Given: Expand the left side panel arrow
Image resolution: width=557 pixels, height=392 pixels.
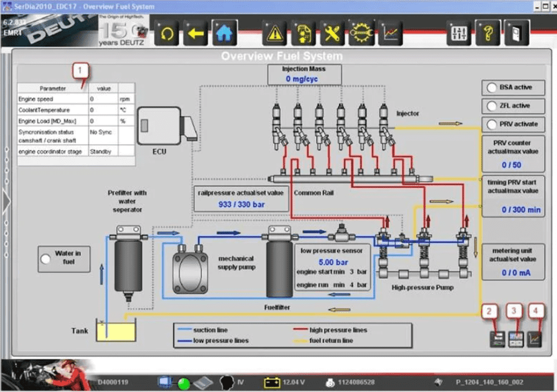Looking at the screenshot, I should coord(6,202).
